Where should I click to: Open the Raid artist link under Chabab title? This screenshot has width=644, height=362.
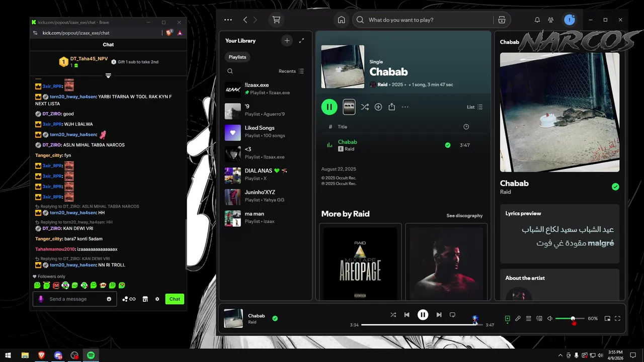[382, 84]
